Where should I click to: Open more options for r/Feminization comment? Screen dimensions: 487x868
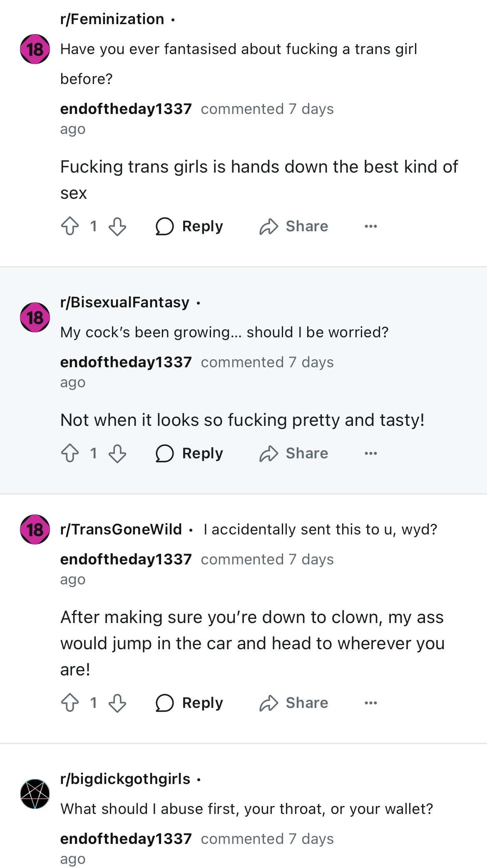point(370,226)
